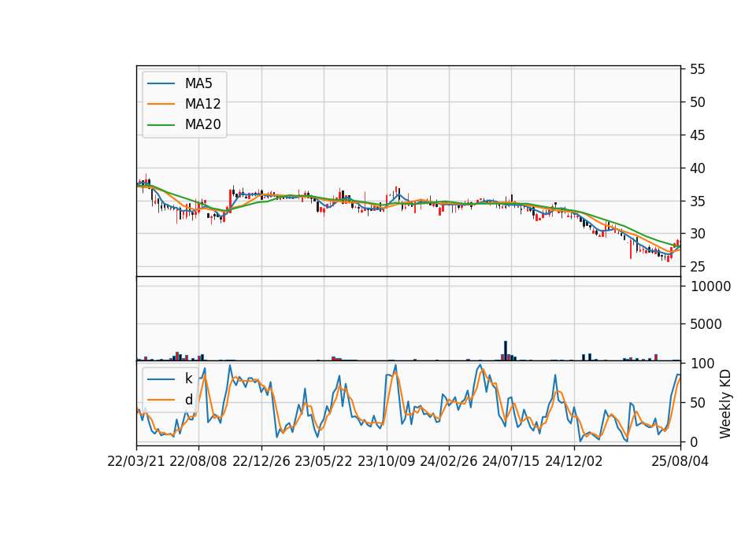Click the volume axis value 5000
The image size is (756, 543).
[x=706, y=324]
